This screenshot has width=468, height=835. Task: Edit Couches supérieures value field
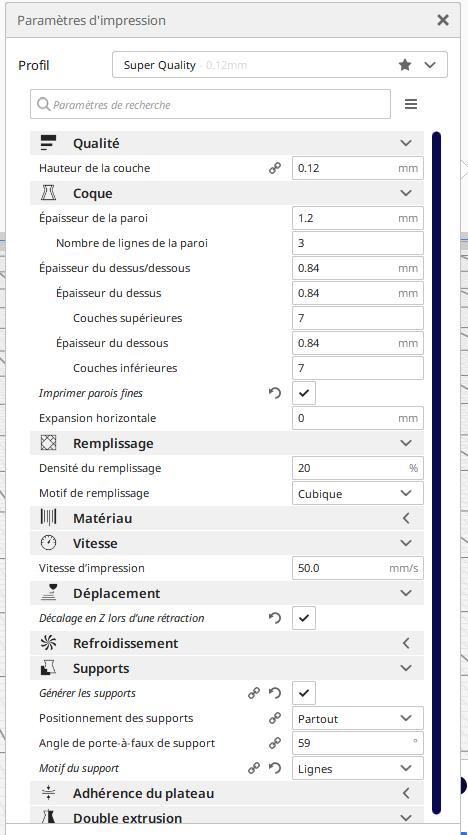(358, 318)
